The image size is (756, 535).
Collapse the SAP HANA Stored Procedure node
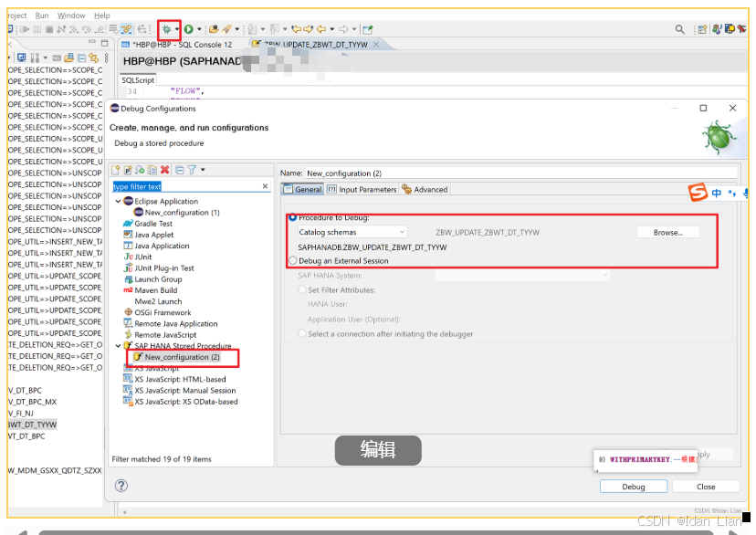pos(118,346)
